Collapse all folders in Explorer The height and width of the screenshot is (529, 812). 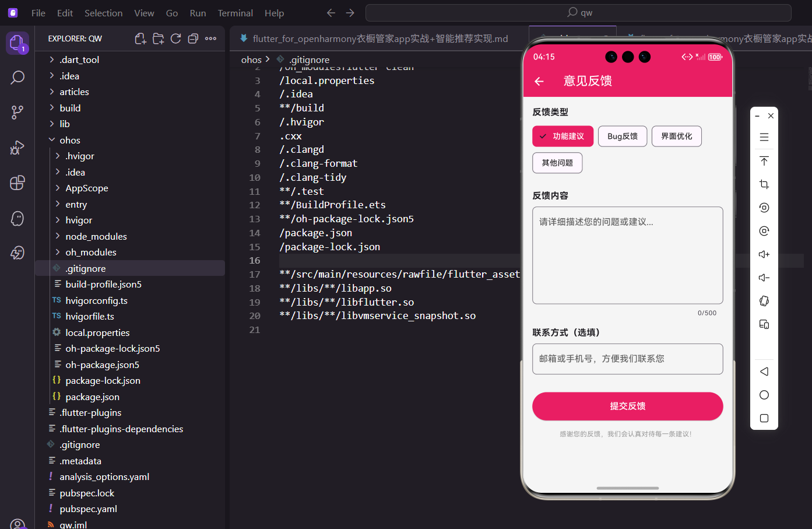point(193,38)
